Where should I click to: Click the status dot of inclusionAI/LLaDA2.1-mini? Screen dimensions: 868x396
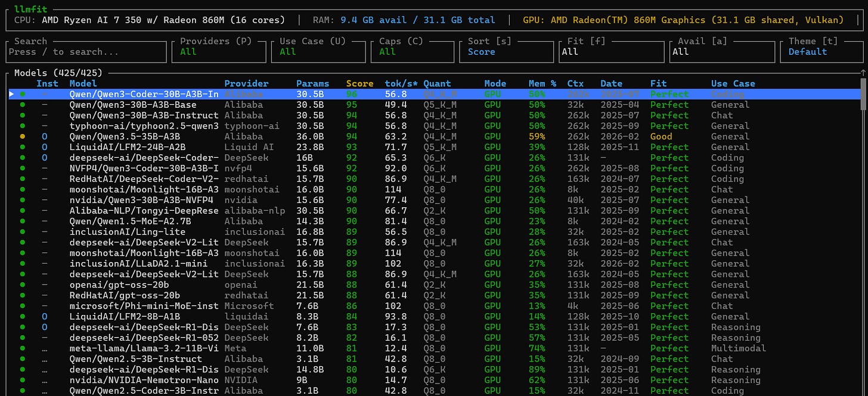(x=23, y=264)
